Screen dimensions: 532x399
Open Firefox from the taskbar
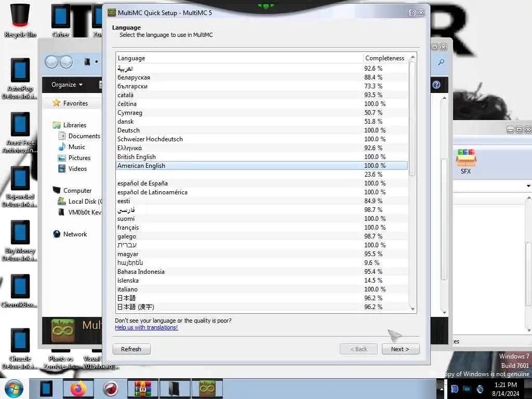pyautogui.click(x=78, y=389)
